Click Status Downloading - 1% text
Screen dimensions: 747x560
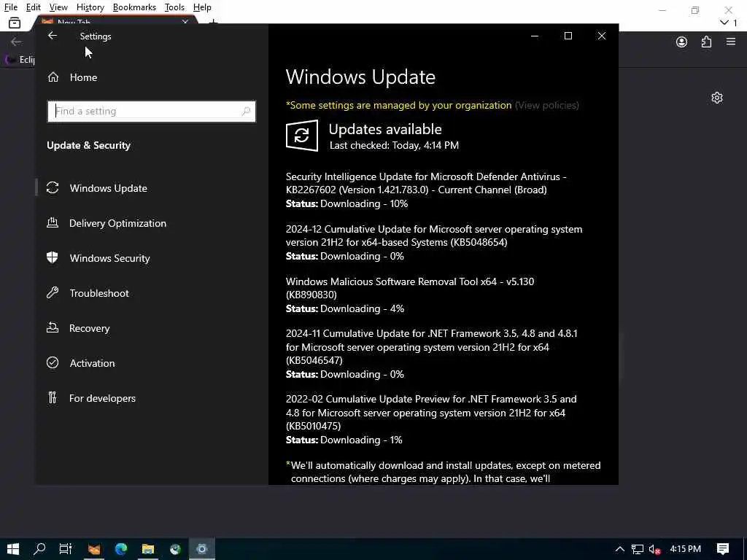344,440
